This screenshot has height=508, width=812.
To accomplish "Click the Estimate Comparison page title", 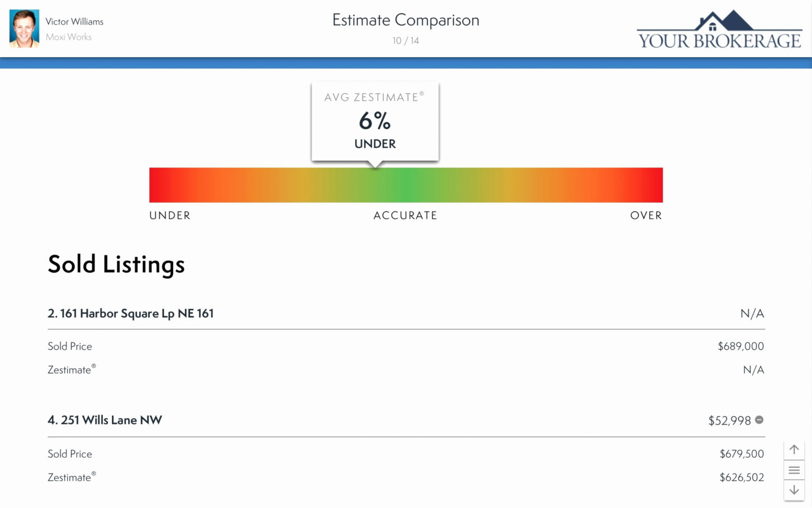I will tap(405, 20).
